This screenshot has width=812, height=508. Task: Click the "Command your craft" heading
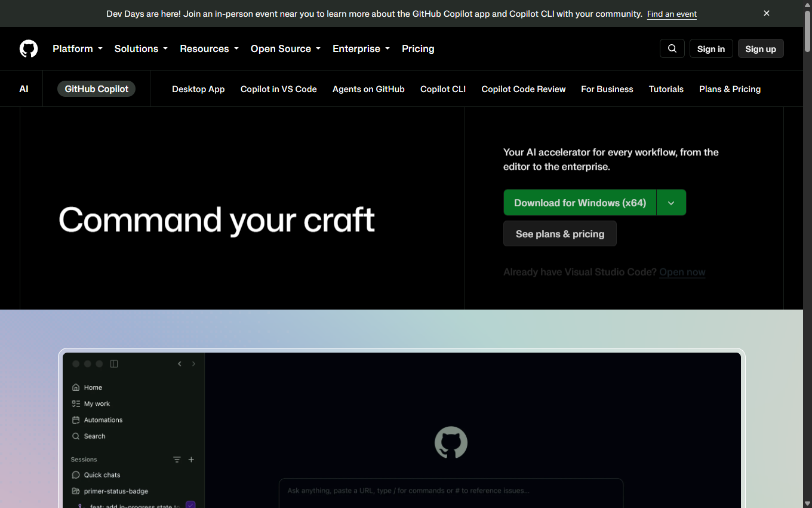[217, 221]
